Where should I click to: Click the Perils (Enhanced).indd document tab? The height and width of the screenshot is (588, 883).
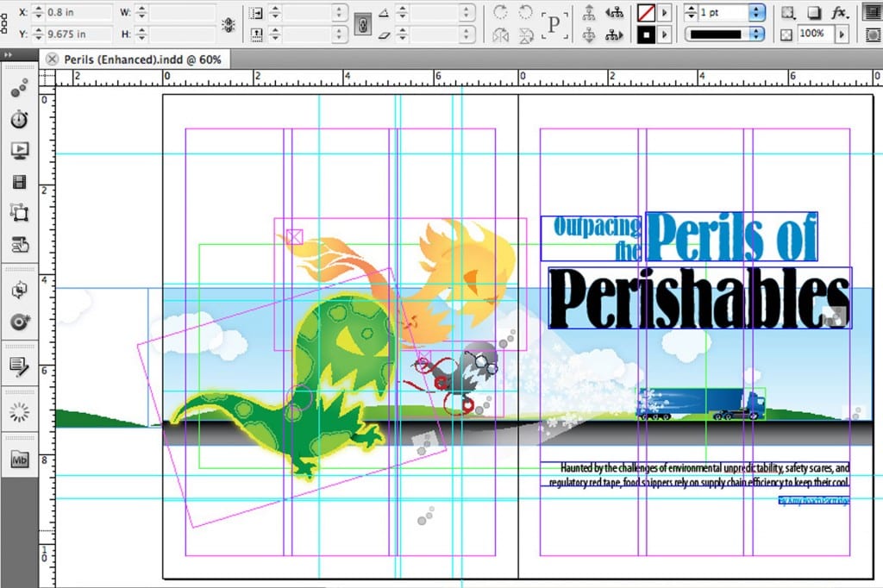pos(142,59)
